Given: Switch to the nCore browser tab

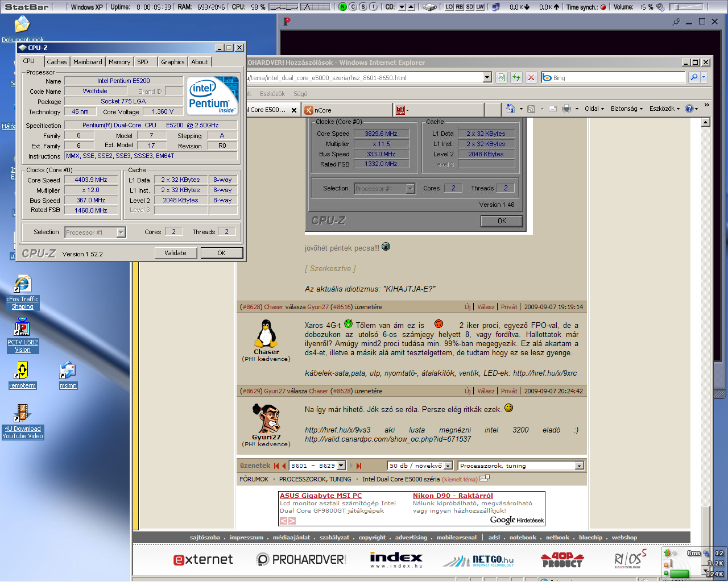Looking at the screenshot, I should coord(347,110).
